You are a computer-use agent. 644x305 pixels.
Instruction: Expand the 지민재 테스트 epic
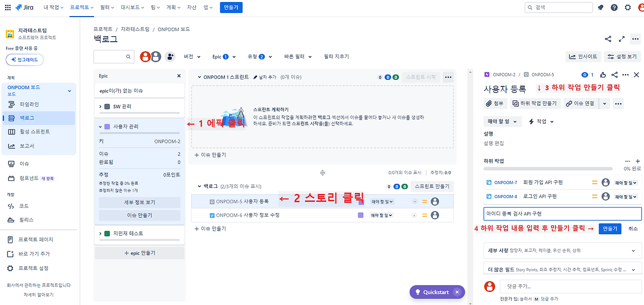(x=101, y=234)
